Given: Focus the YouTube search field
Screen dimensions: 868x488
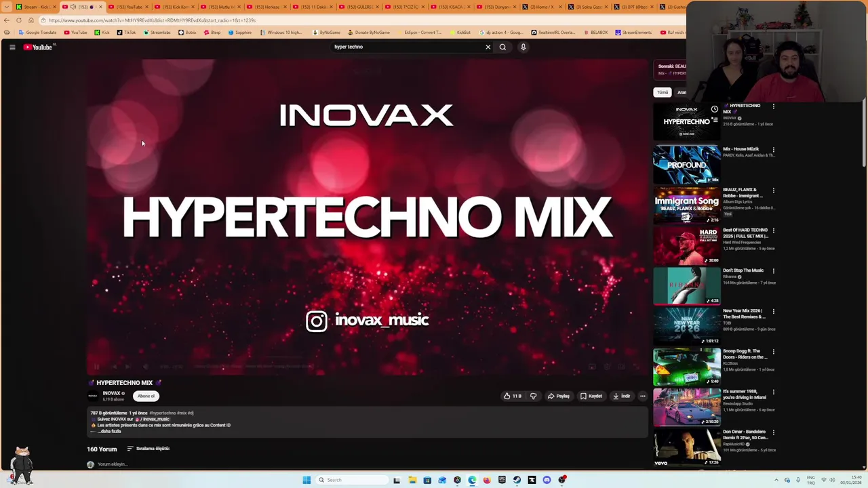Looking at the screenshot, I should pyautogui.click(x=407, y=47).
